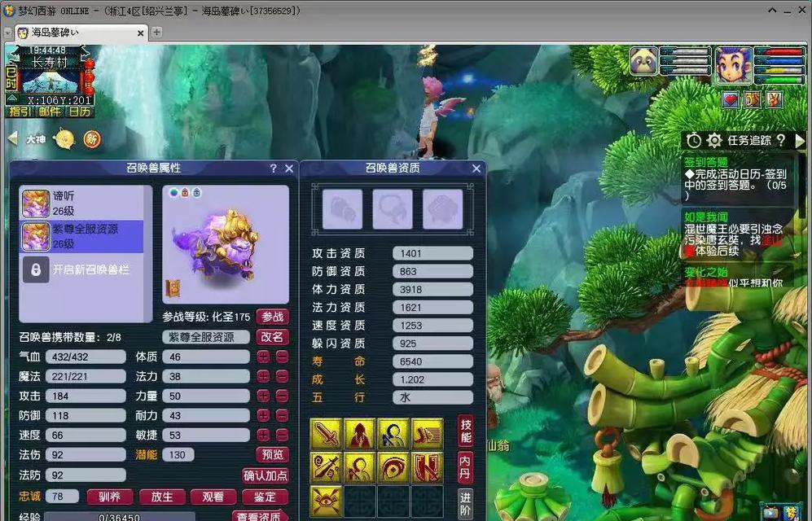The width and height of the screenshot is (812, 521).
Task: Open the gear icon on the 任务追踪 bar
Action: (x=714, y=140)
